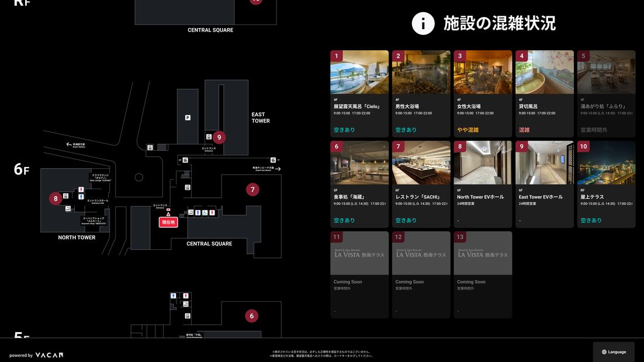Image resolution: width=644 pixels, height=362 pixels.
Task: Open the greyed-out 湯あがり処「ふらり」card
Action: pyautogui.click(x=606, y=93)
